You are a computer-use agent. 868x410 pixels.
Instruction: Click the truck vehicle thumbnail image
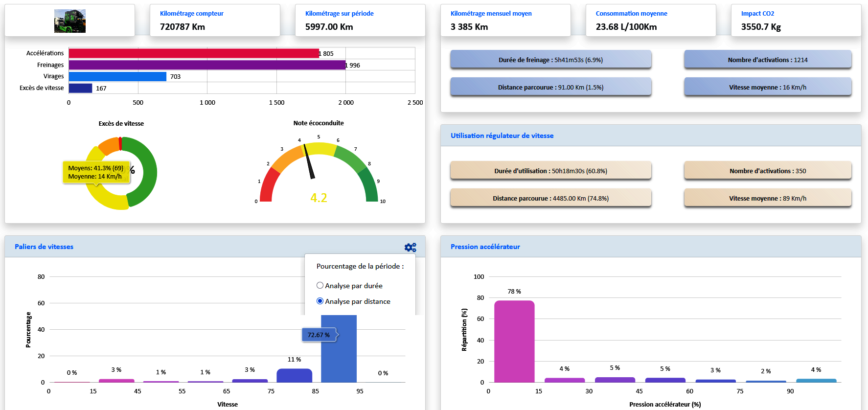(70, 21)
